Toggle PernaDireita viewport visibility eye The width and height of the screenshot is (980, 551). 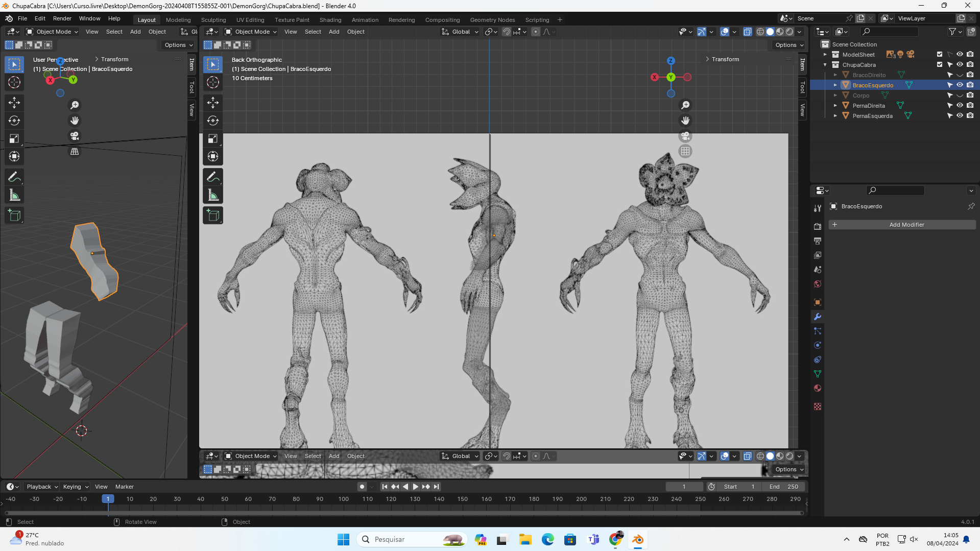tap(960, 106)
